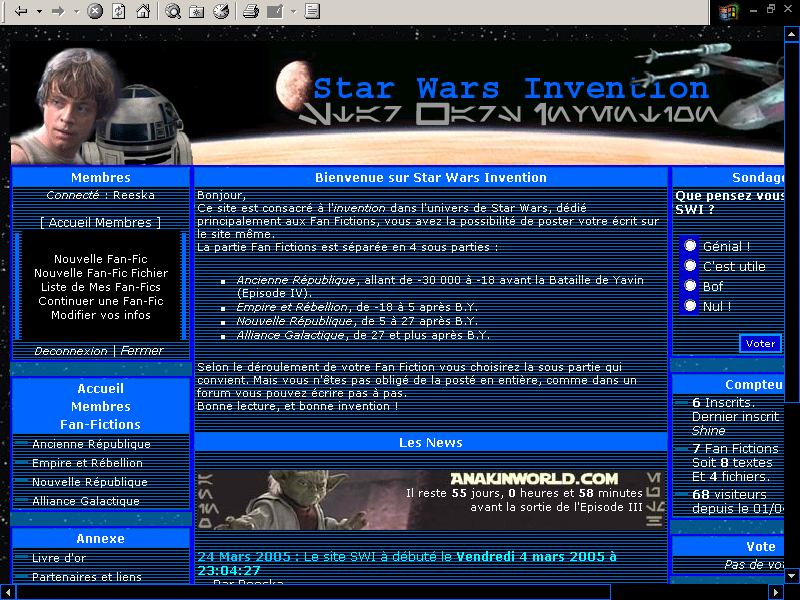
Task: Open the History clock icon
Action: point(221,11)
